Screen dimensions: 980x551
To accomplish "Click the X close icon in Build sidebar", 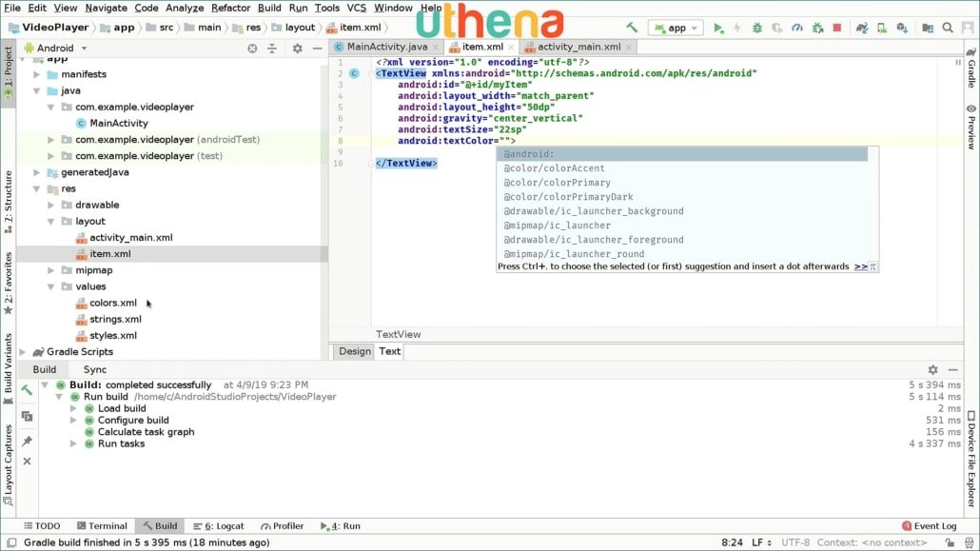I will point(27,461).
